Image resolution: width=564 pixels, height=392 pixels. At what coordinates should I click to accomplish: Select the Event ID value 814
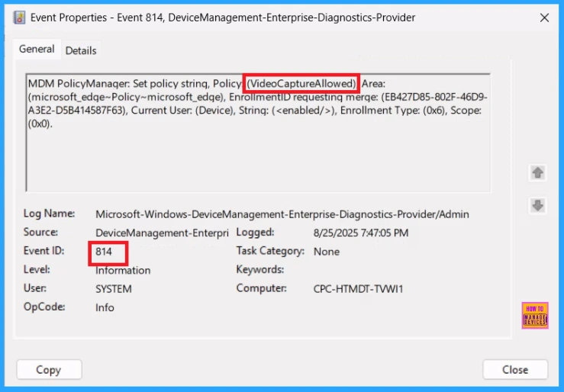[104, 252]
